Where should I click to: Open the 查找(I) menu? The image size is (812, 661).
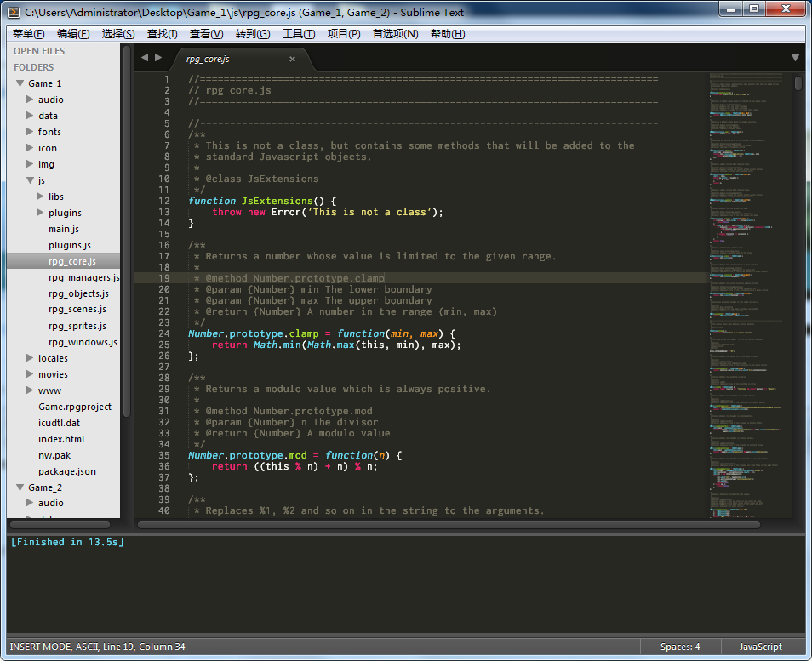point(162,34)
